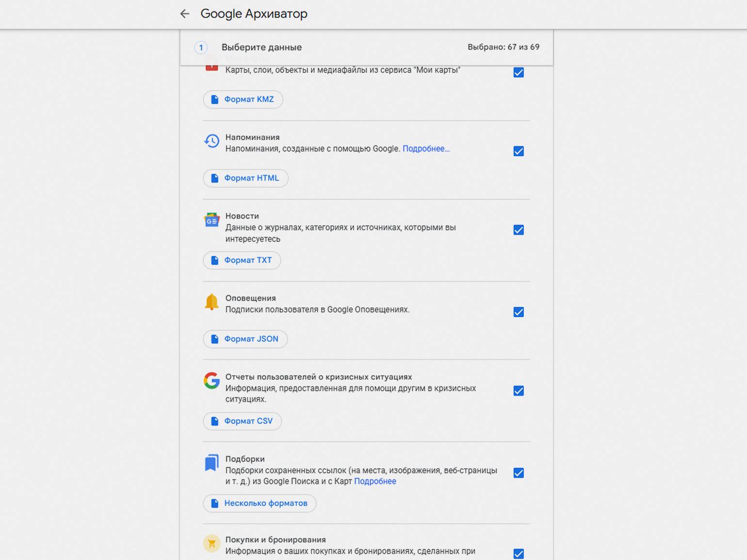Open Подробнее link for Напоминания
Screen dimensions: 747x560
click(426, 149)
